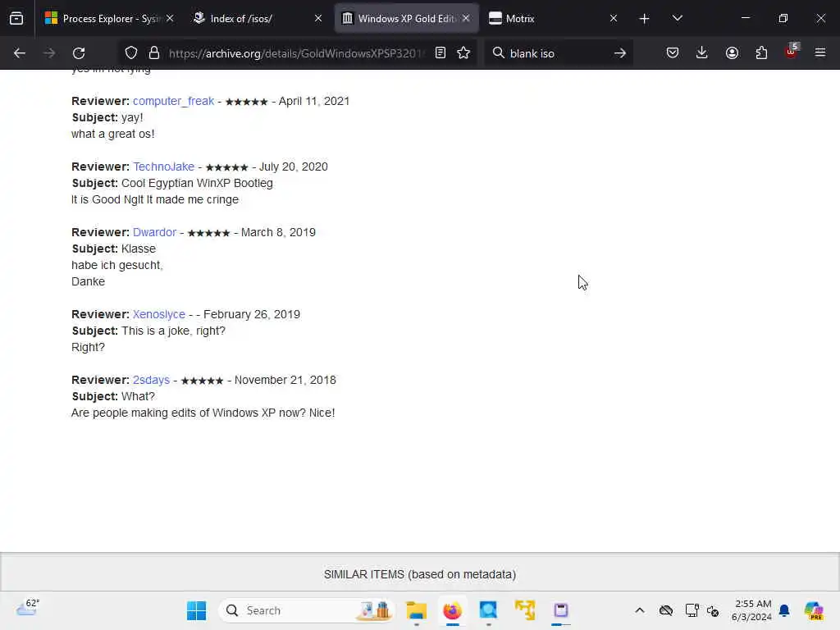Submit search with arrow button
The image size is (840, 630).
[x=620, y=53]
